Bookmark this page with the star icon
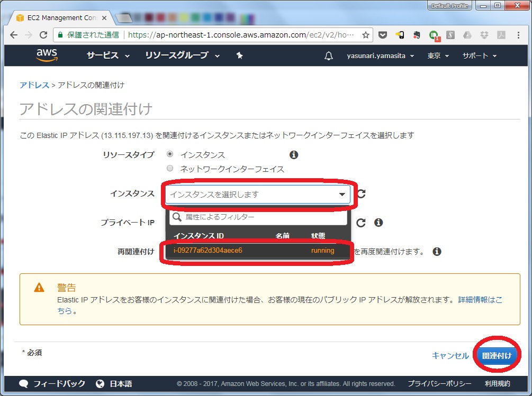 (365, 35)
